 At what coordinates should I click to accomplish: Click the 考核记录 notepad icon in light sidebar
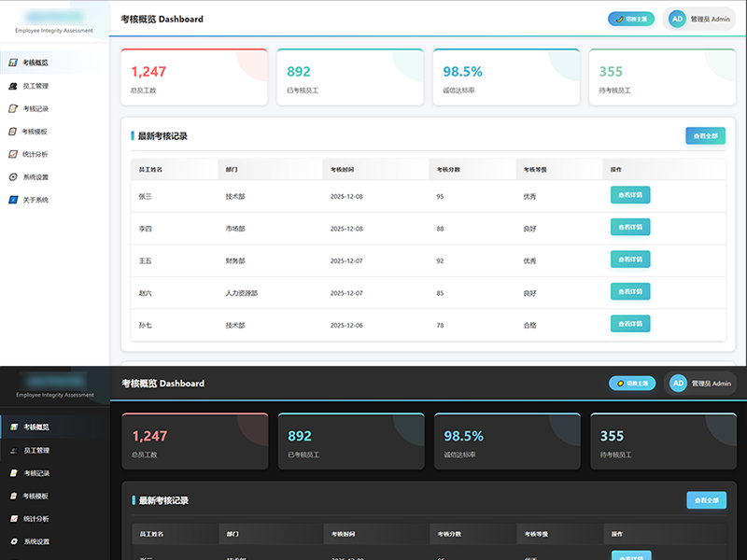pos(13,108)
